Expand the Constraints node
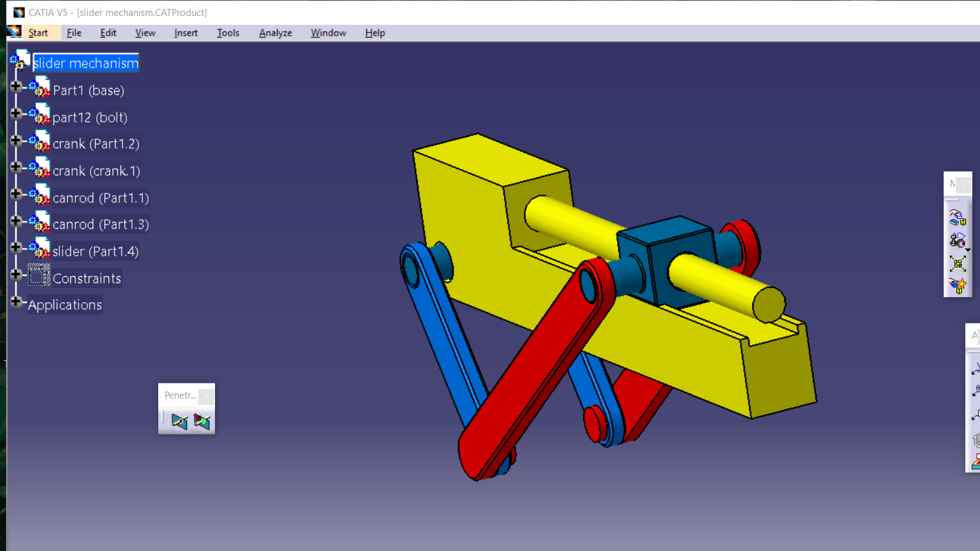This screenshot has height=551, width=980. pyautogui.click(x=16, y=274)
